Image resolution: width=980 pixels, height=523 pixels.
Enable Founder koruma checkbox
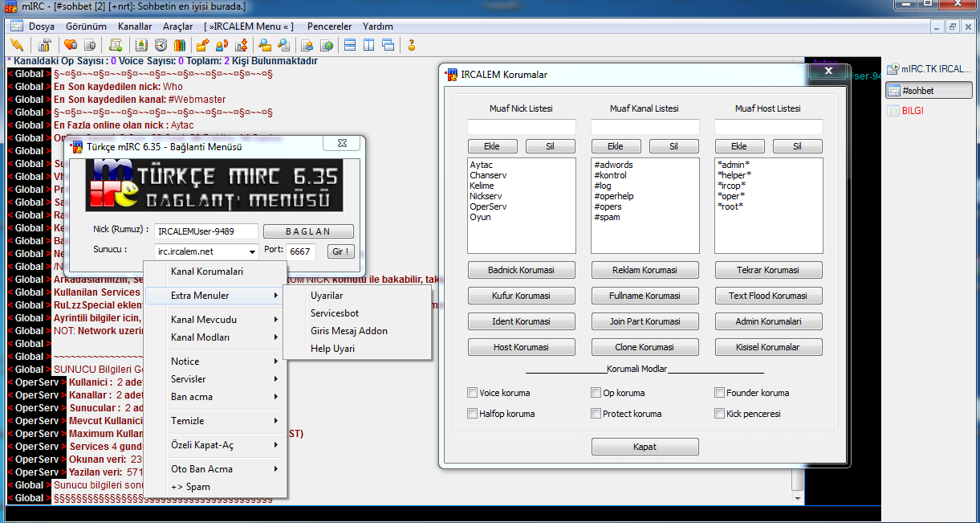click(719, 393)
